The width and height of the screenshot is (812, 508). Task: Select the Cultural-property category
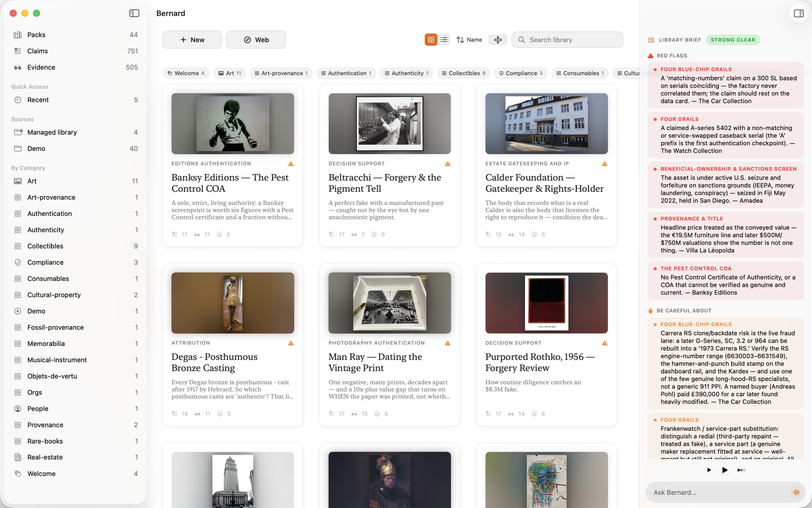coord(76,295)
